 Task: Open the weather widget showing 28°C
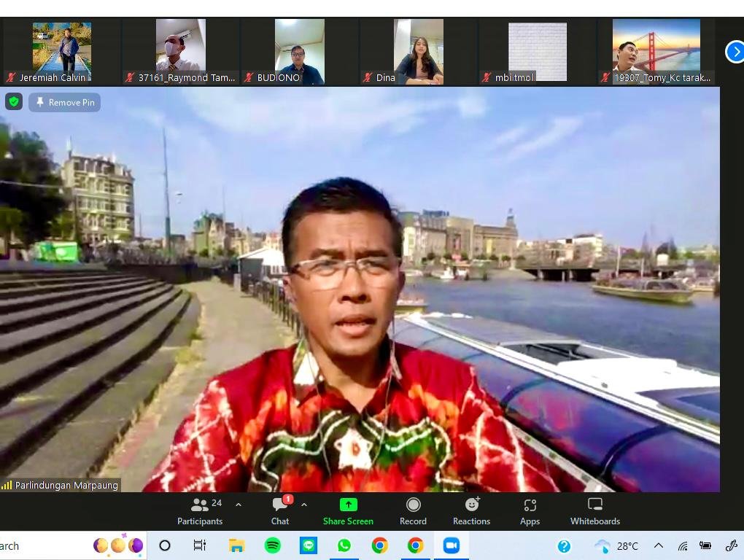click(x=616, y=546)
